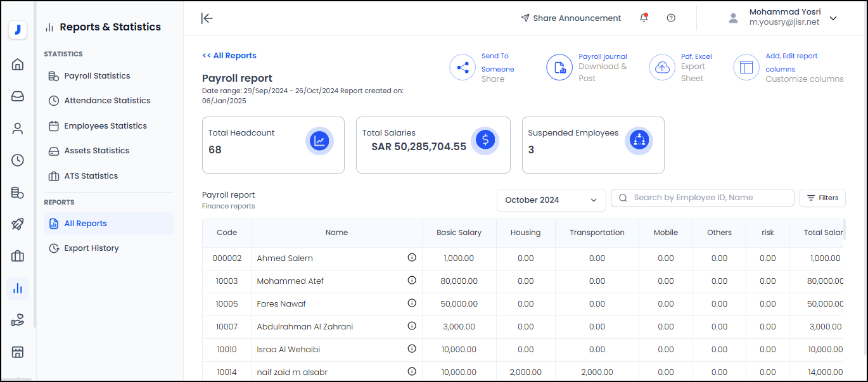This screenshot has height=382, width=868.
Task: Open the help question mark icon
Action: (x=671, y=18)
